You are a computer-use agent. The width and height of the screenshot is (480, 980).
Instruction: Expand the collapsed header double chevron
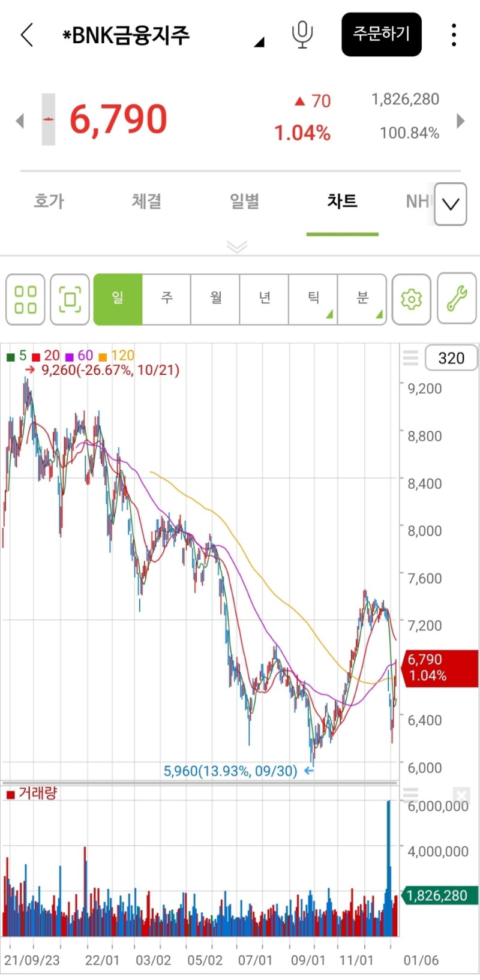pos(237,246)
